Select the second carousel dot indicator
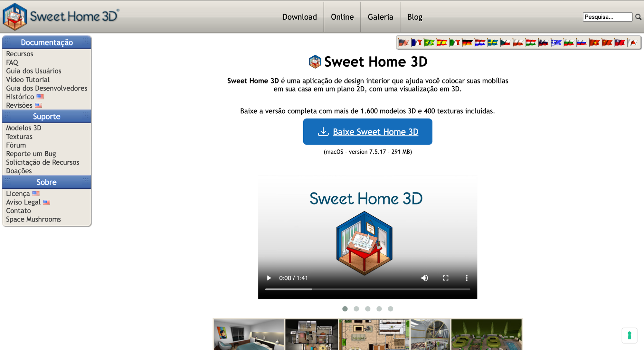 [x=356, y=309]
